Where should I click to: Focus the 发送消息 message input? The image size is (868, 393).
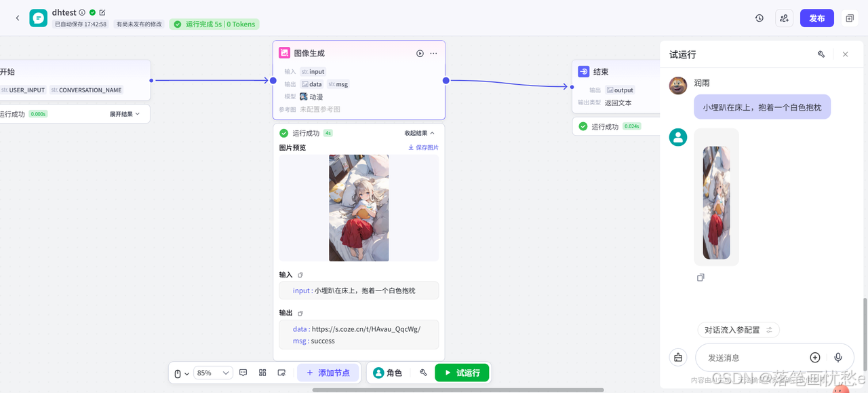point(753,358)
